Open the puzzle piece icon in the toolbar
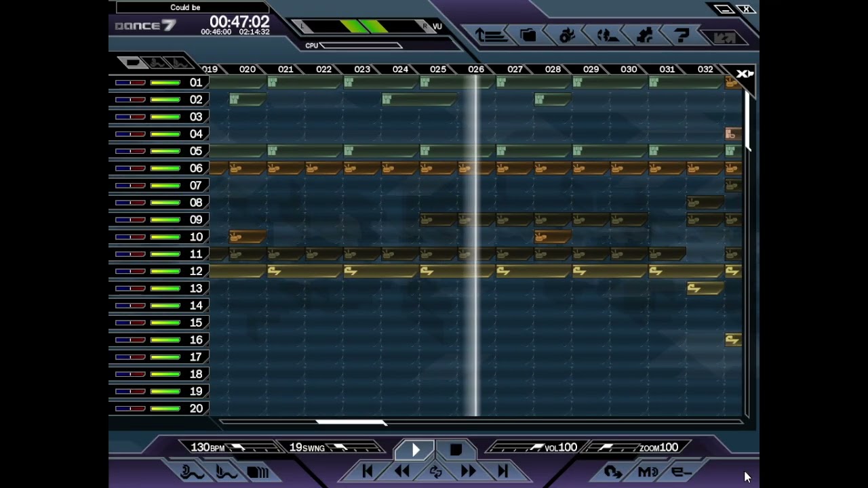Screen dimensions: 868x488 tap(645, 35)
